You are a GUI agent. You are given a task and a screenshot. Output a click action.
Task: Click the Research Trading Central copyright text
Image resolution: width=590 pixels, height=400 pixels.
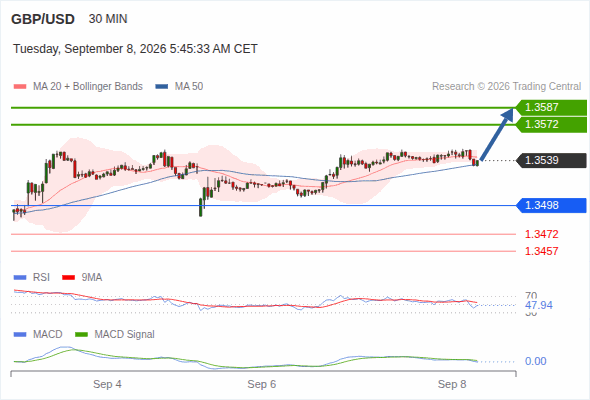[506, 87]
